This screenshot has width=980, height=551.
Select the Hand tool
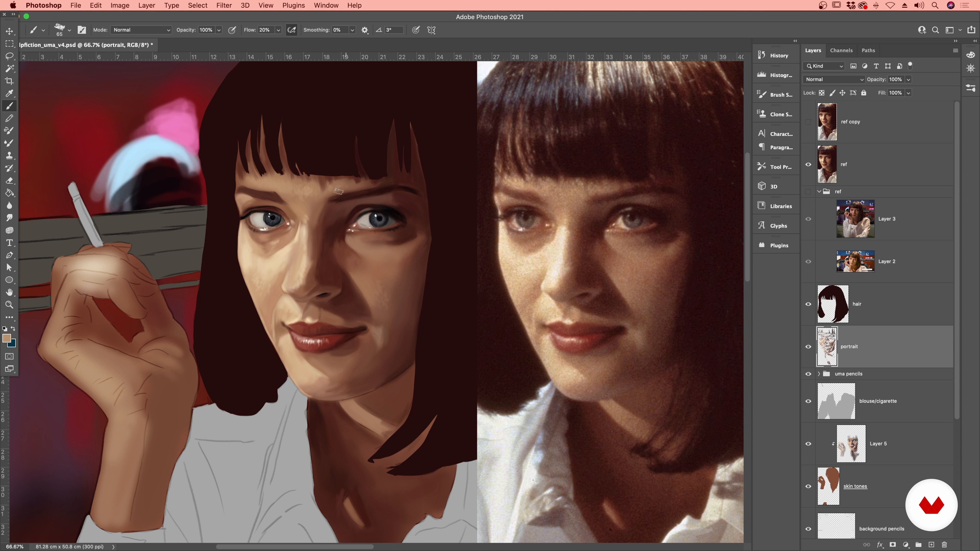9,292
